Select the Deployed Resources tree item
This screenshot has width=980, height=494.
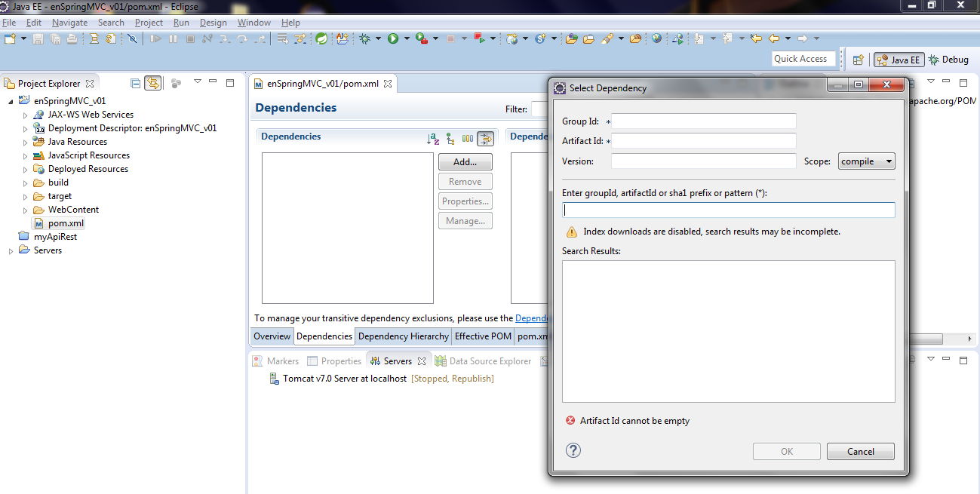pyautogui.click(x=88, y=169)
